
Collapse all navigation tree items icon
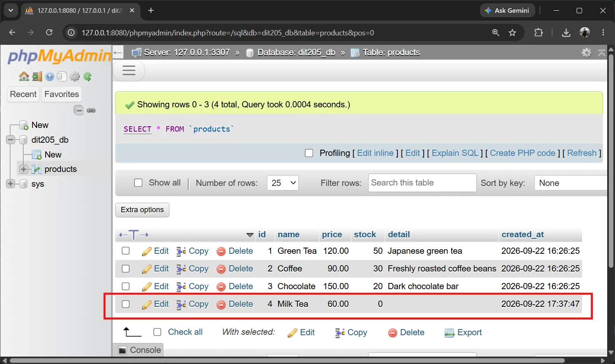[x=79, y=110]
